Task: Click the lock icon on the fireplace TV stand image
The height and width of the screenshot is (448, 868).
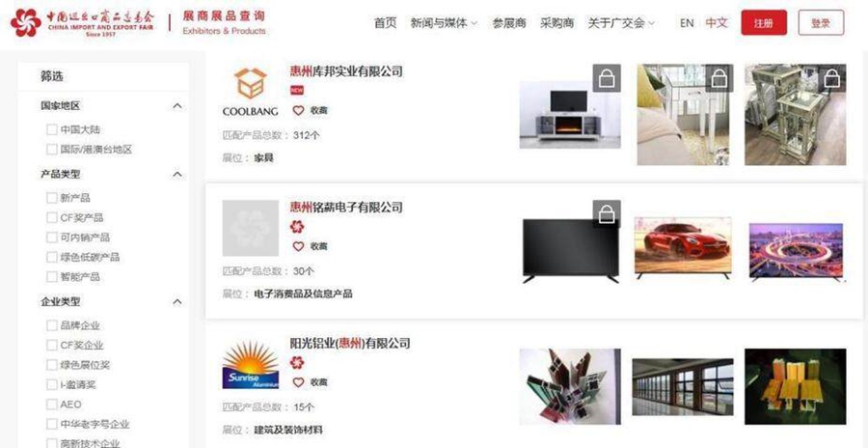Action: [x=607, y=78]
